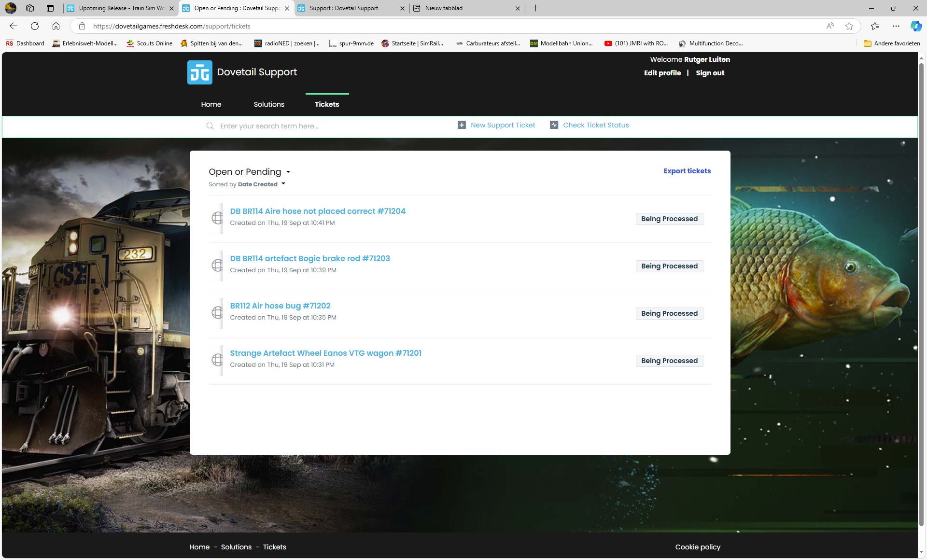Open the Copilot sidebar icon
The height and width of the screenshot is (560, 927).
click(x=915, y=26)
